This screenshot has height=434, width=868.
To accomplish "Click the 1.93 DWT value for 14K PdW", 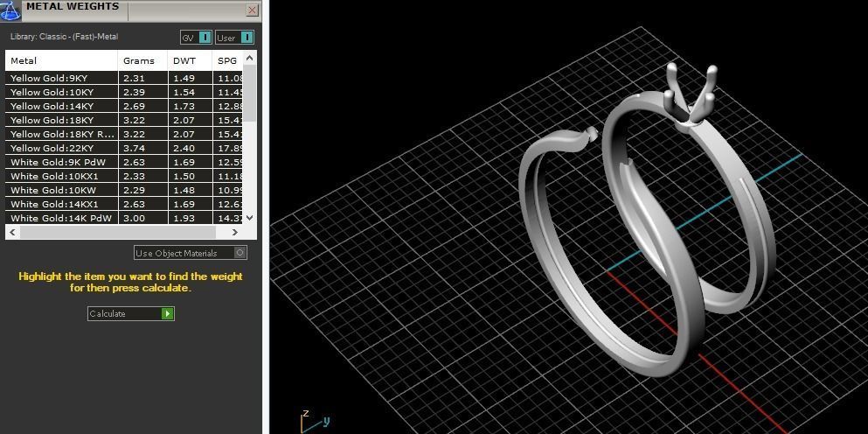I will pos(184,218).
